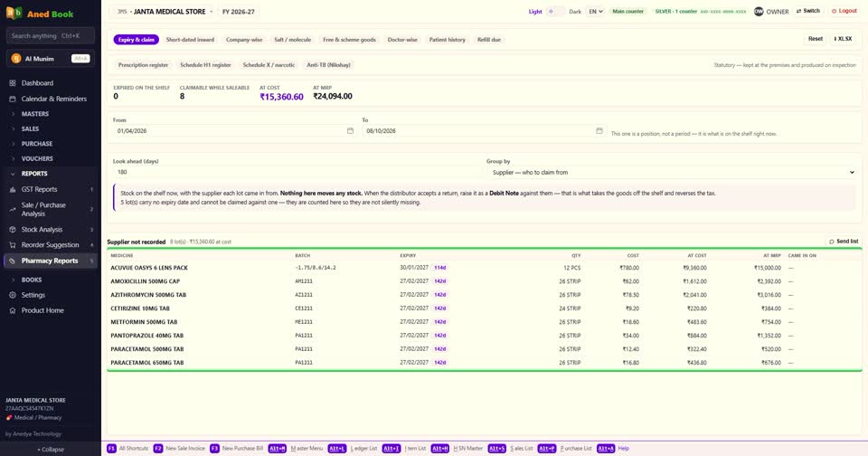Click the Search anything field
The width and height of the screenshot is (868, 456).
pos(51,35)
